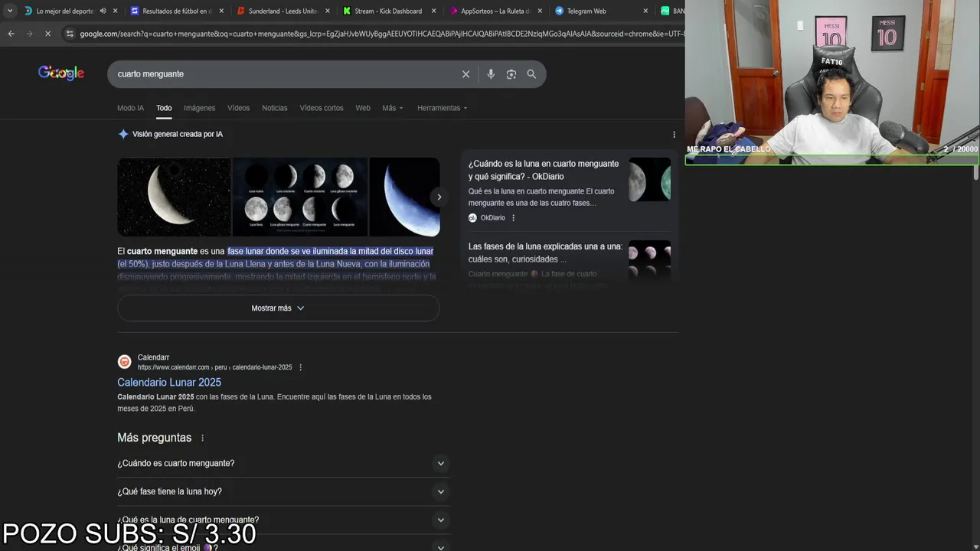Screen dimensions: 980x551
Task: Select the Web search filter
Action: [x=363, y=108]
